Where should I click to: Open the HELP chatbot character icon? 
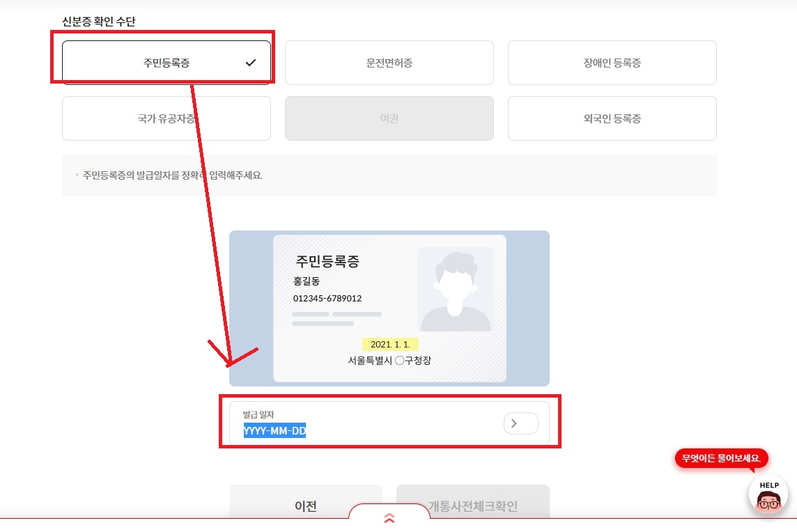(x=768, y=494)
